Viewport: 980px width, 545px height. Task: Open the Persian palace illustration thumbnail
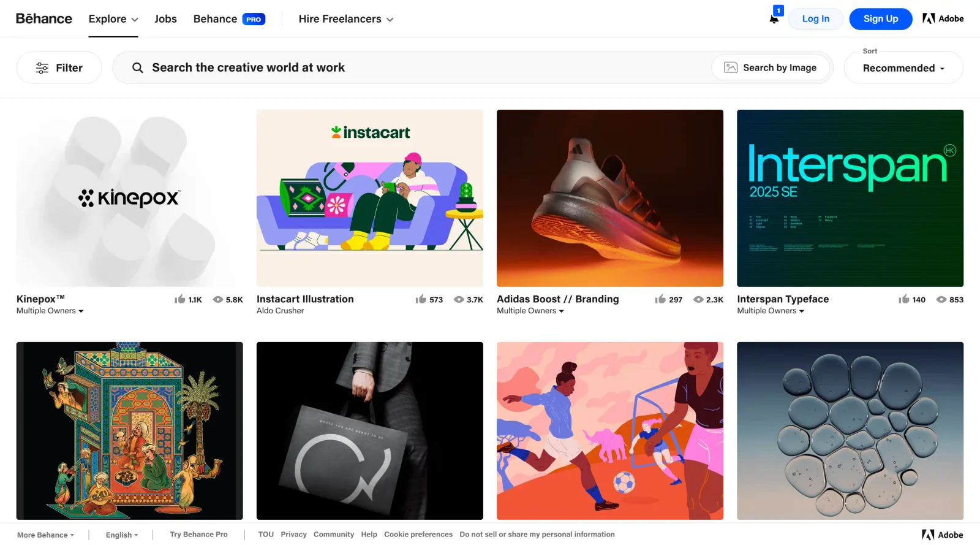coord(130,431)
